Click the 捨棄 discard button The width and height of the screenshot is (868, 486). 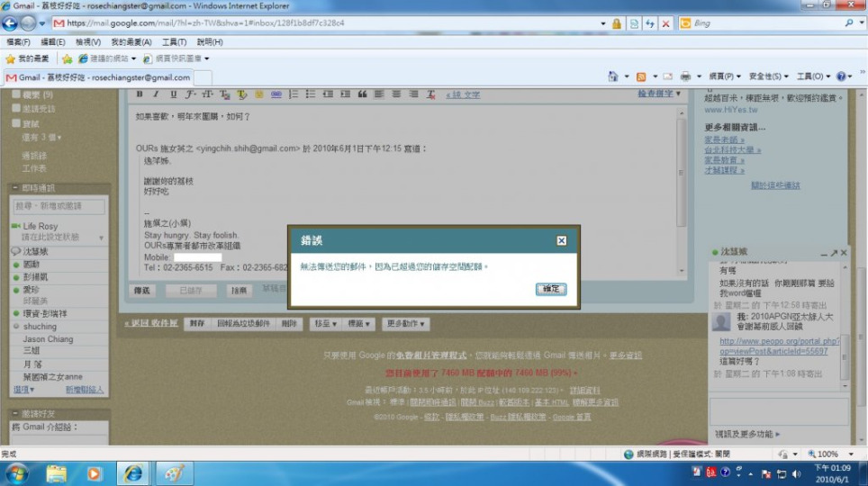pyautogui.click(x=239, y=290)
